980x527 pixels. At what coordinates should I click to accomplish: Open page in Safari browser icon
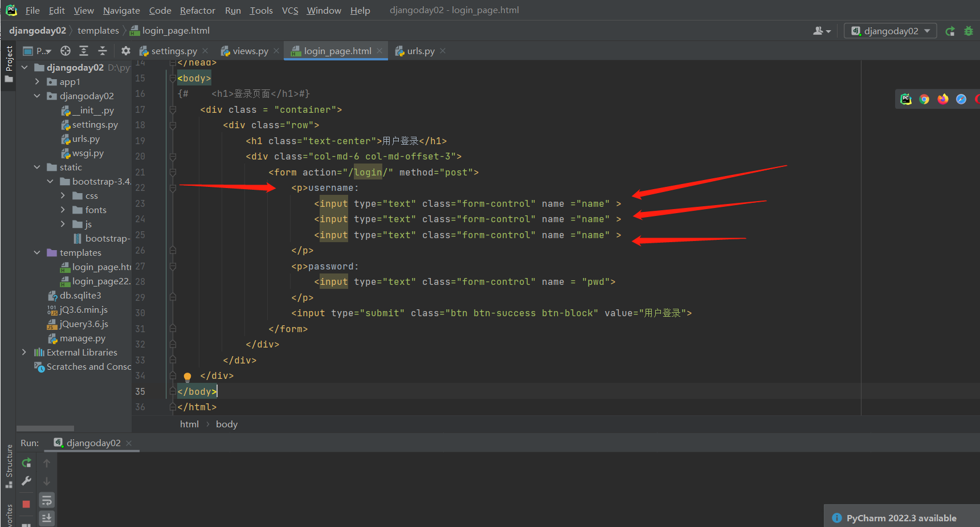pos(961,99)
